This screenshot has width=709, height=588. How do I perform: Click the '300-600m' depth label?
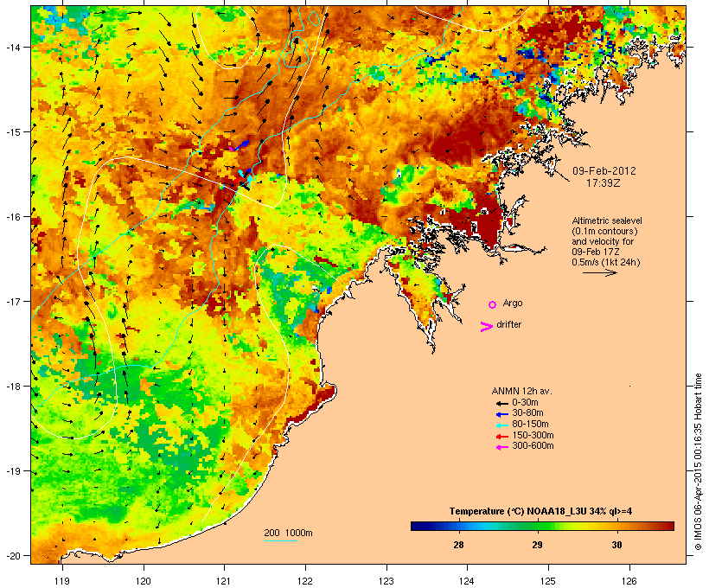tap(533, 446)
